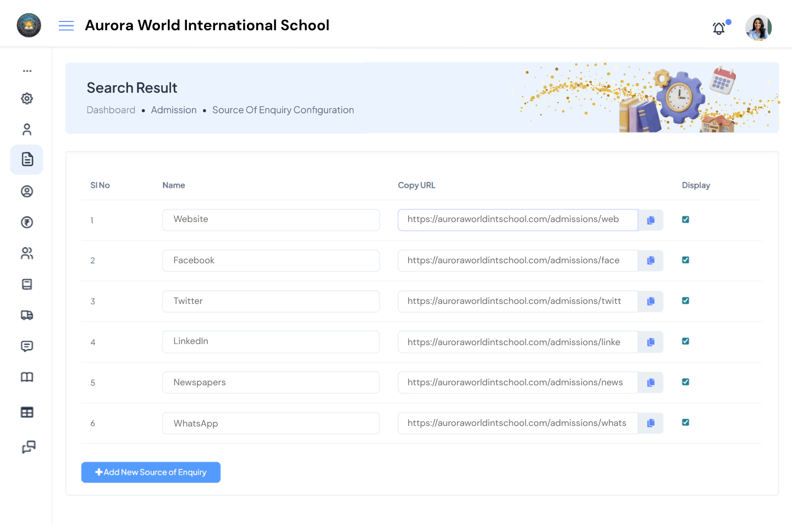Open the notifications bell
Screen dimensions: 792x532
pyautogui.click(x=719, y=28)
